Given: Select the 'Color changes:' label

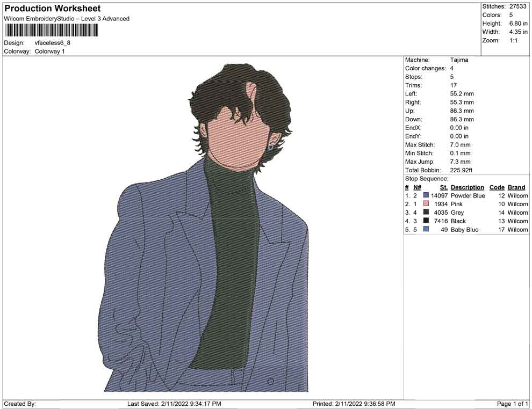Looking at the screenshot, I should 426,69.
